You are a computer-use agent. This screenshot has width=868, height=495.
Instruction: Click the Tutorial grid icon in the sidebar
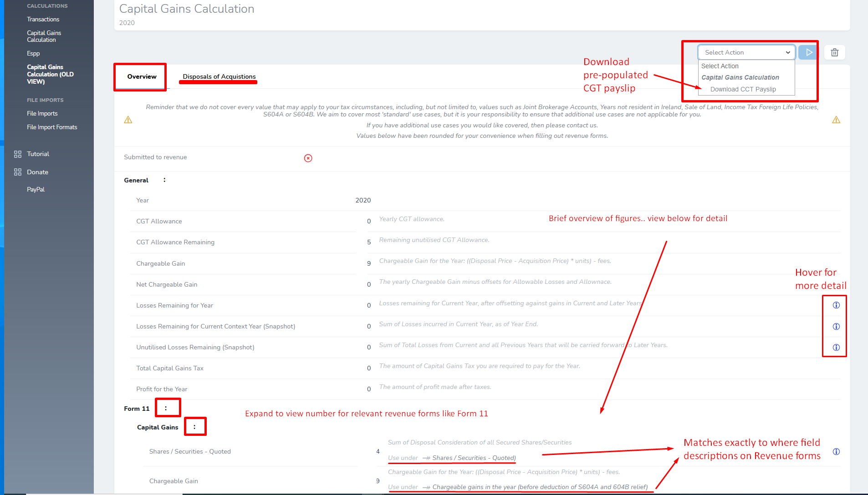click(18, 154)
